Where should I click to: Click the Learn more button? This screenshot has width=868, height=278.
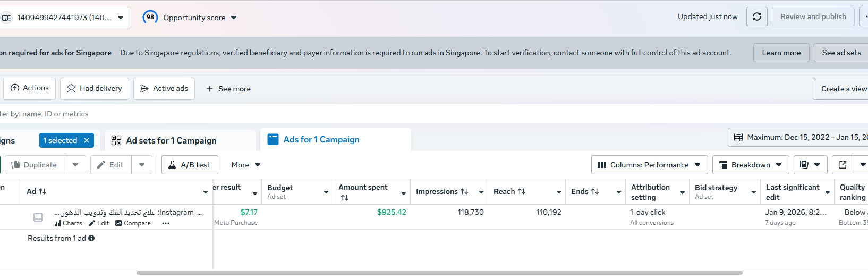pos(781,53)
